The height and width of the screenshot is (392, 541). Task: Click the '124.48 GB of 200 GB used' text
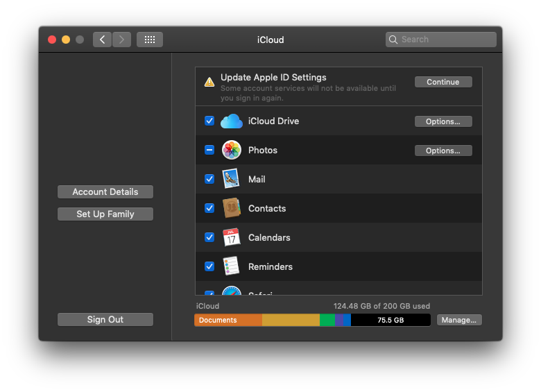point(381,306)
